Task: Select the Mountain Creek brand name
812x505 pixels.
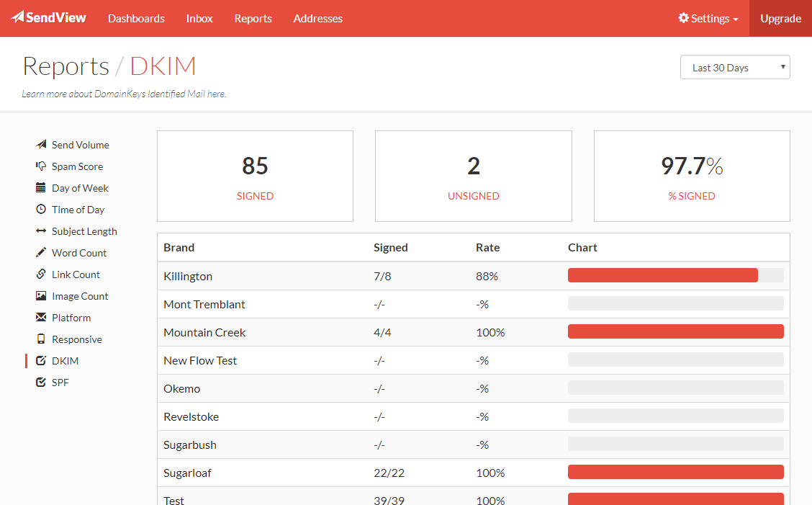Action: click(x=204, y=332)
